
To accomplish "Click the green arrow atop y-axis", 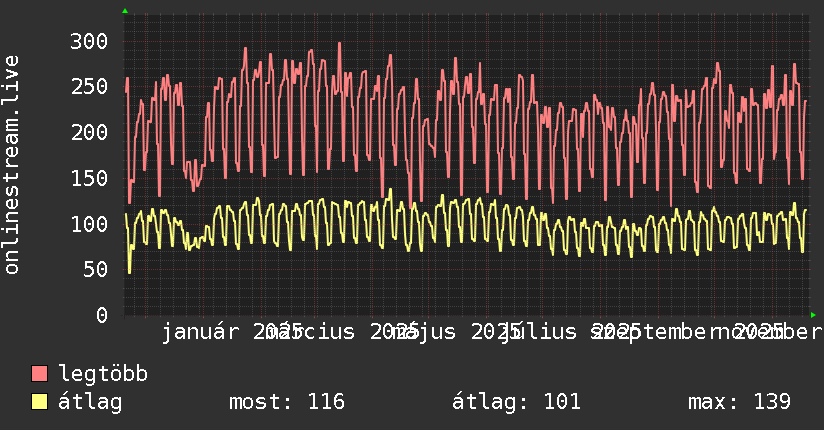I will click(125, 11).
